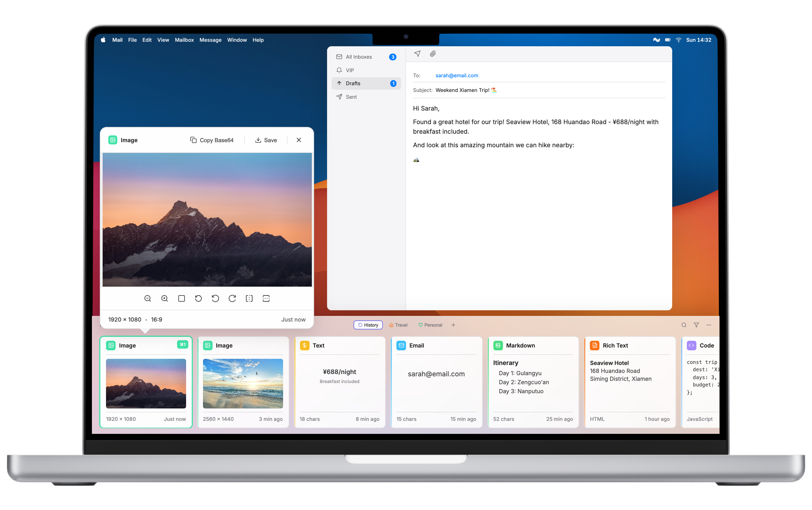Attach a file with paperclip icon
The height and width of the screenshot is (510, 812).
click(x=433, y=54)
